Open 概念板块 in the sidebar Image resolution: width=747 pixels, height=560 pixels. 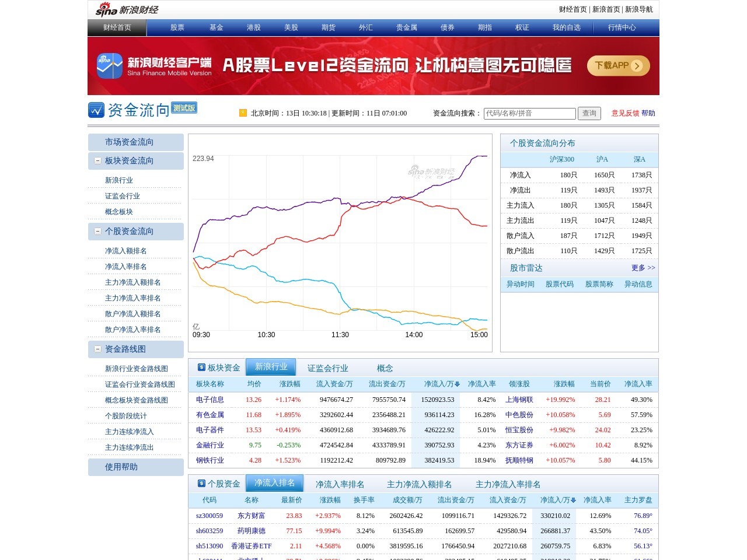(119, 212)
